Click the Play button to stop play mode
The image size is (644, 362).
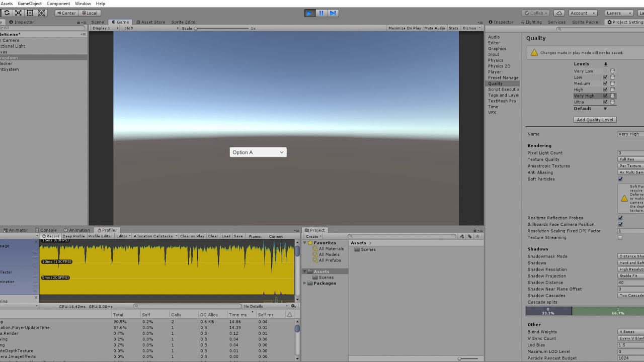click(309, 13)
